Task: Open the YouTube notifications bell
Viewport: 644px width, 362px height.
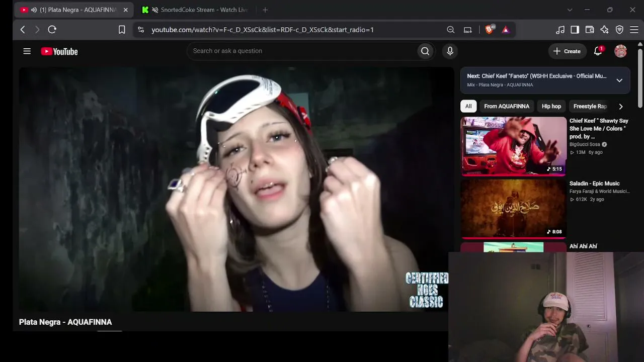Action: coord(598,51)
